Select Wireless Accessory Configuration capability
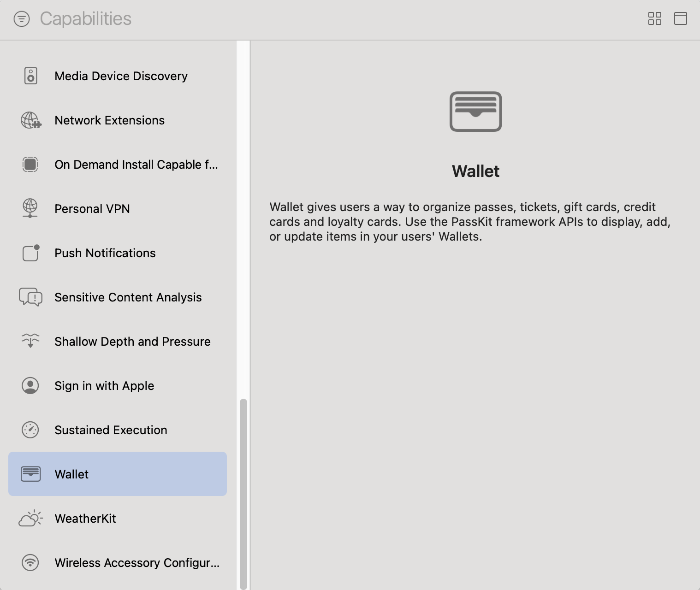 pos(118,563)
